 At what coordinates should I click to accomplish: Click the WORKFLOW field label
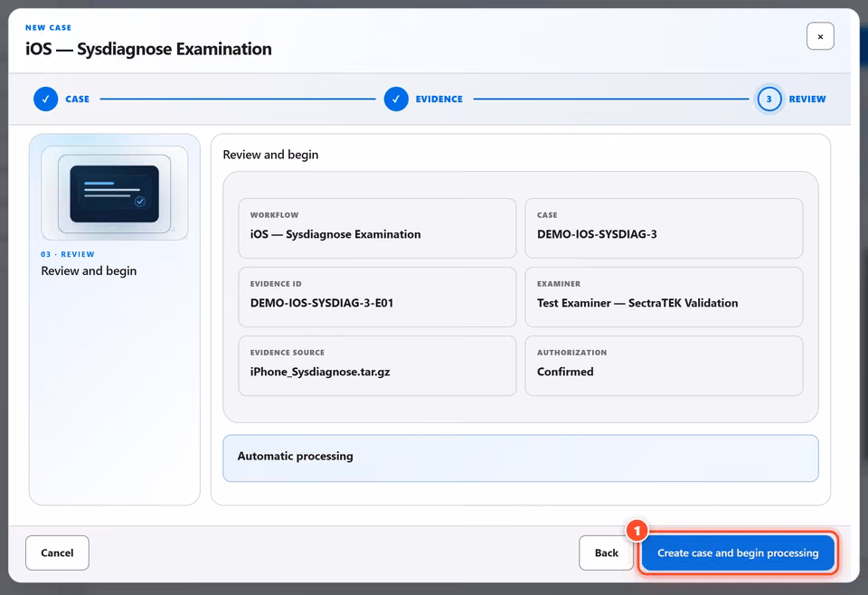coord(274,214)
